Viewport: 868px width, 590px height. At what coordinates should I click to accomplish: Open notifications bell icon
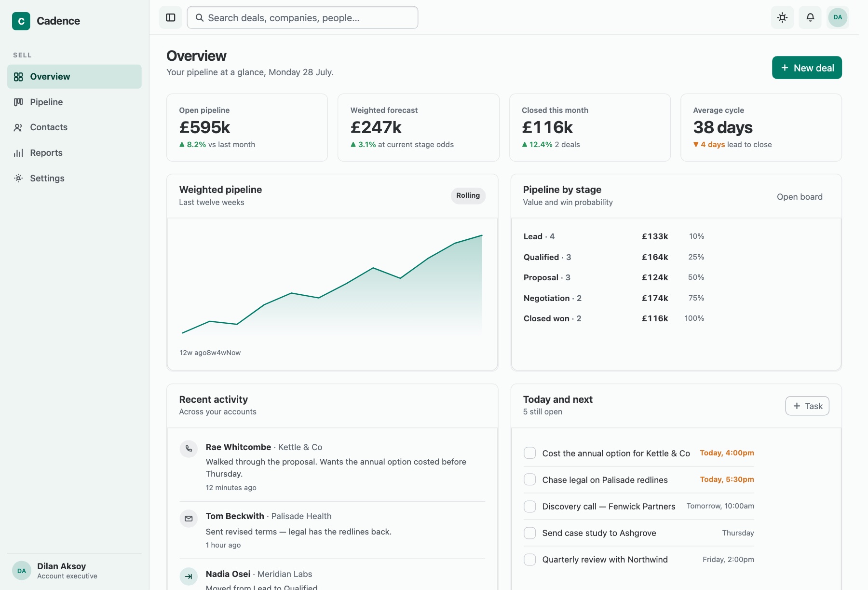(810, 18)
